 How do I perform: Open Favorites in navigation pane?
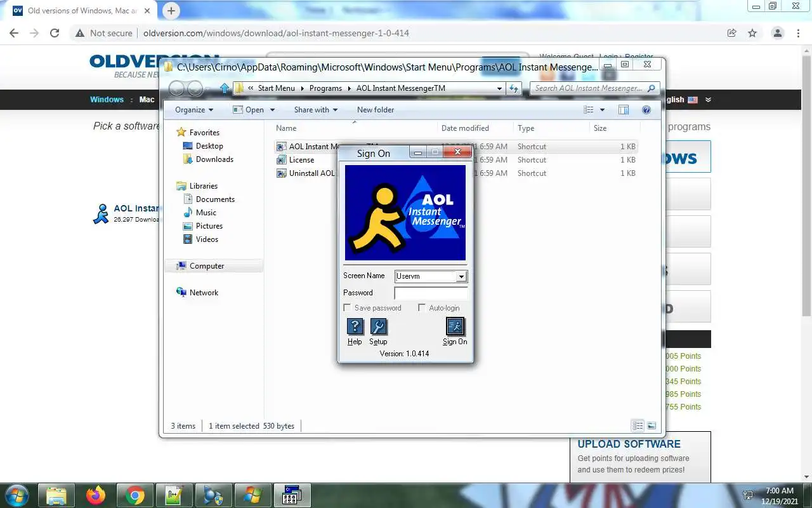[x=204, y=133]
